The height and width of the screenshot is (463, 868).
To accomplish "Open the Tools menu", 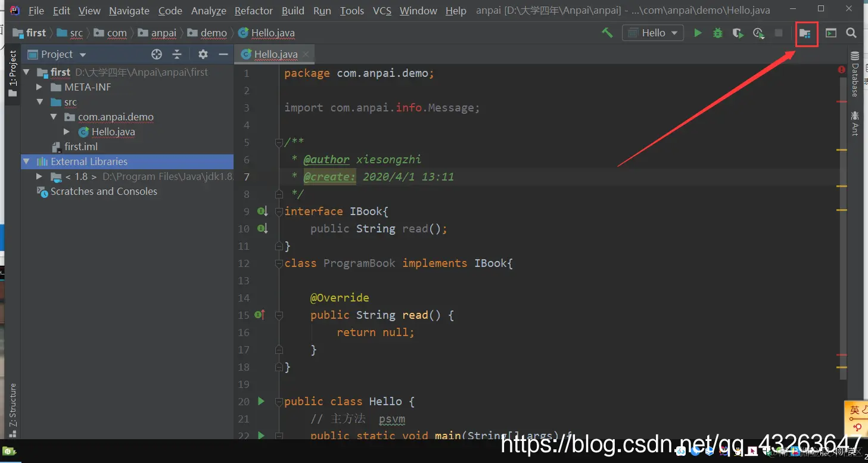I will (352, 11).
